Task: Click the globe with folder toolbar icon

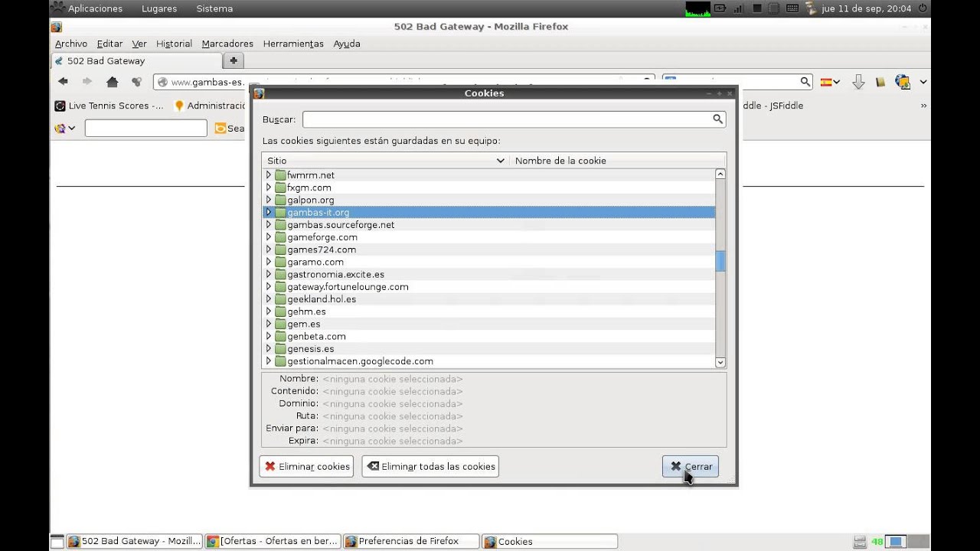Action: click(x=903, y=82)
